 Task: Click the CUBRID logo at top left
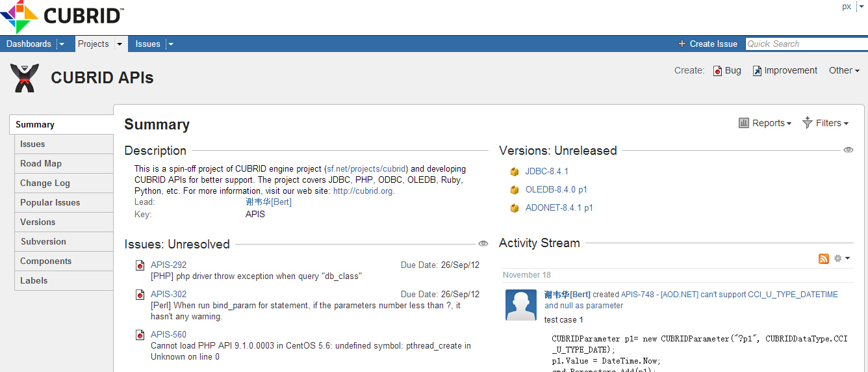pyautogui.click(x=63, y=16)
